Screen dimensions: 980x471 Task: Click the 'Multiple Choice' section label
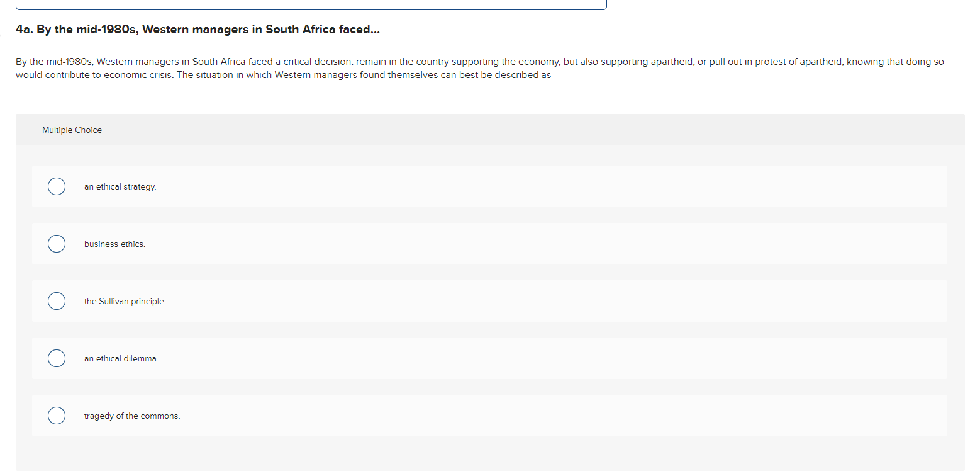click(72, 130)
